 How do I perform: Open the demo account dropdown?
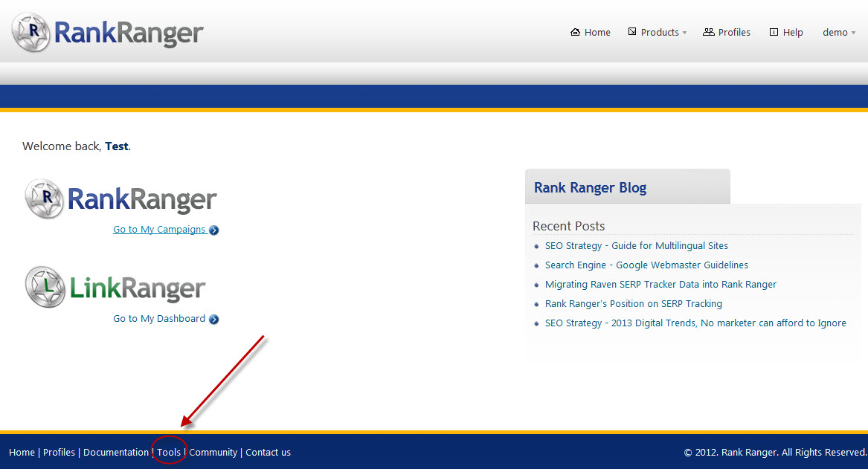839,32
